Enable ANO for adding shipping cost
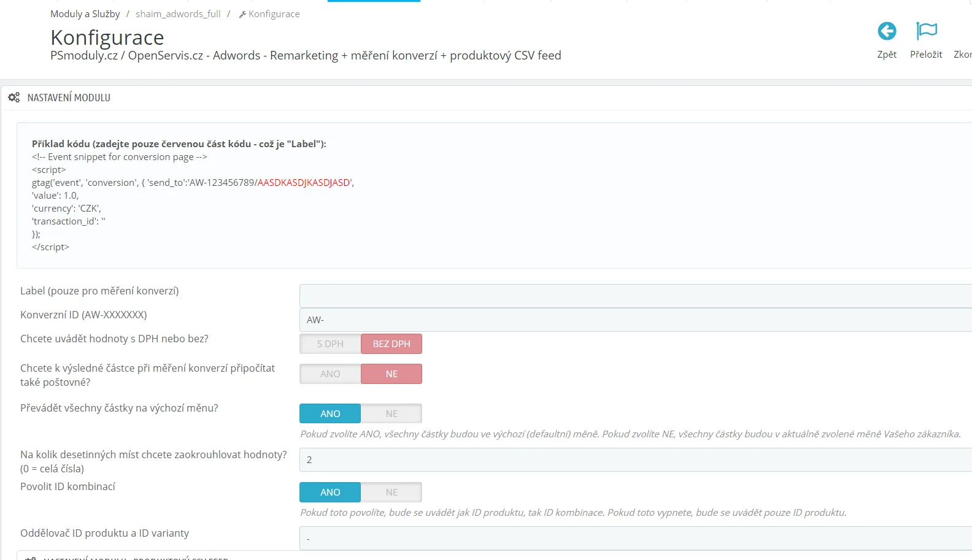 (330, 374)
